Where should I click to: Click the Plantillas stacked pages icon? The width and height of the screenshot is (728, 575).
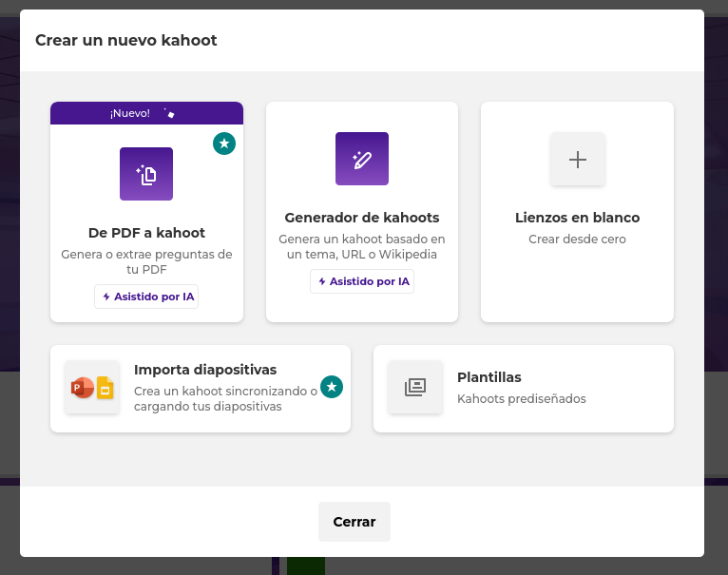pos(415,388)
